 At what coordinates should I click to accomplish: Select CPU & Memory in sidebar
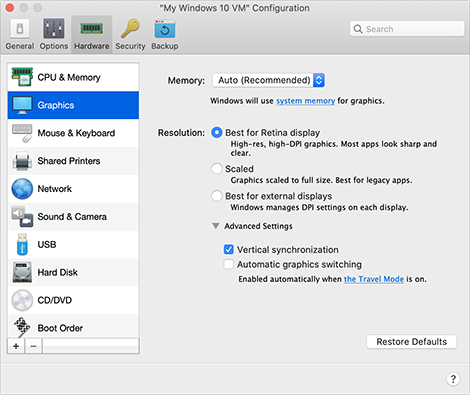(x=73, y=77)
